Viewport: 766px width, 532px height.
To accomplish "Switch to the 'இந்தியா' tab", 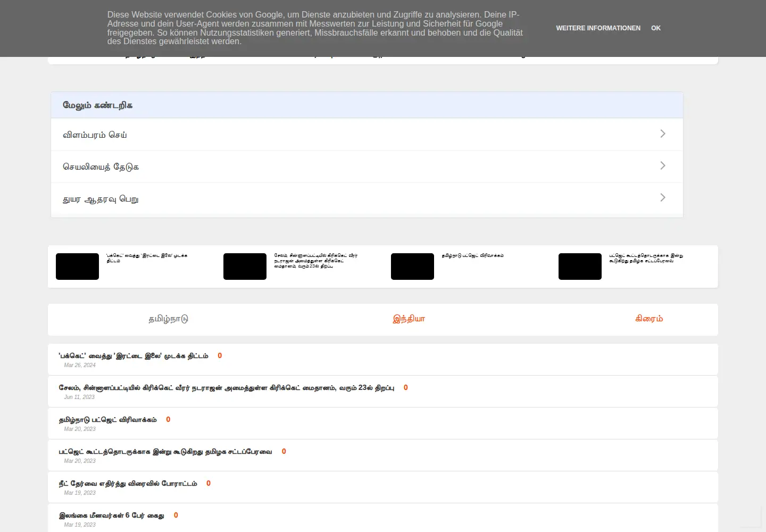I will pyautogui.click(x=409, y=319).
